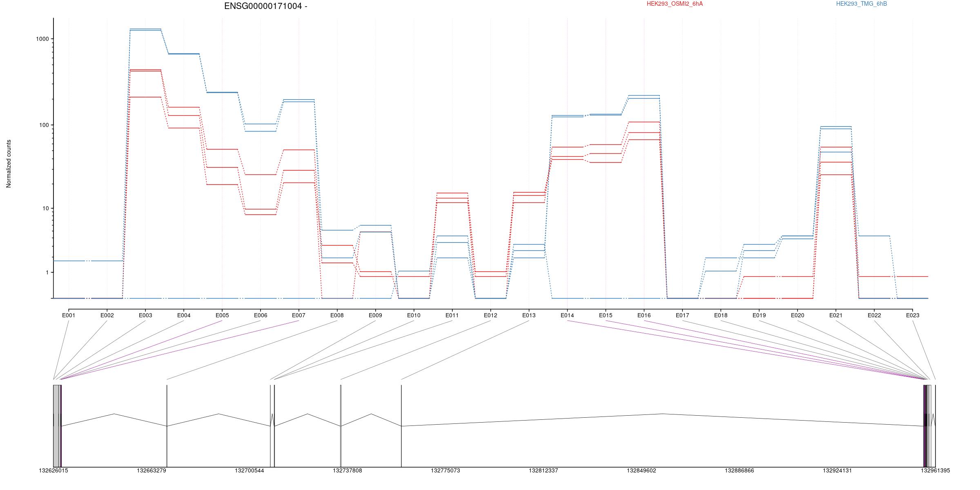Click the 1 y-axis tick label
This screenshot has height=490, width=980.
tap(47, 272)
